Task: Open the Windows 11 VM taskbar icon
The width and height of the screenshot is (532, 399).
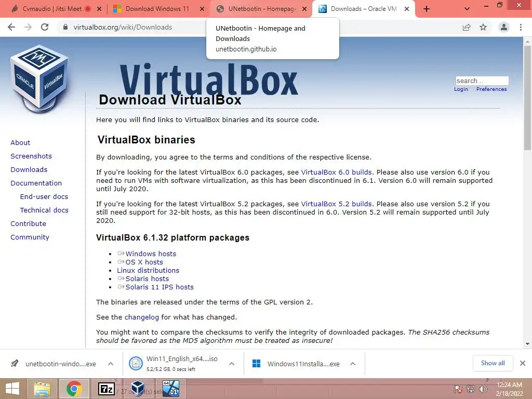Action: tap(170, 389)
